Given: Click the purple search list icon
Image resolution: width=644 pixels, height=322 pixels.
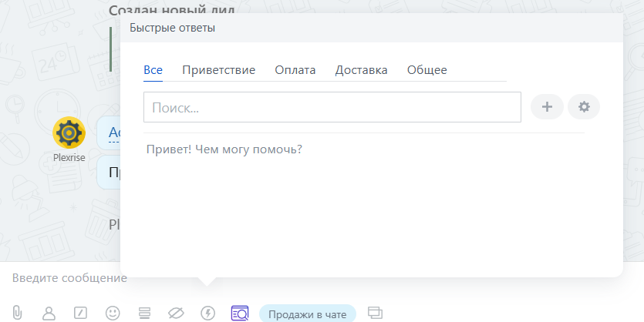Looking at the screenshot, I should (x=240, y=313).
